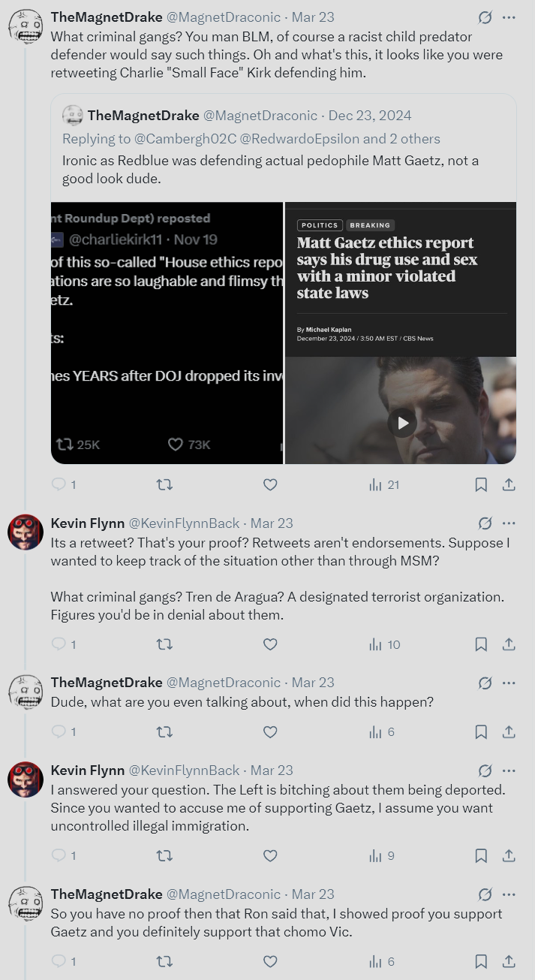Bookmark the bottom tweet mentioning Vic

click(481, 961)
